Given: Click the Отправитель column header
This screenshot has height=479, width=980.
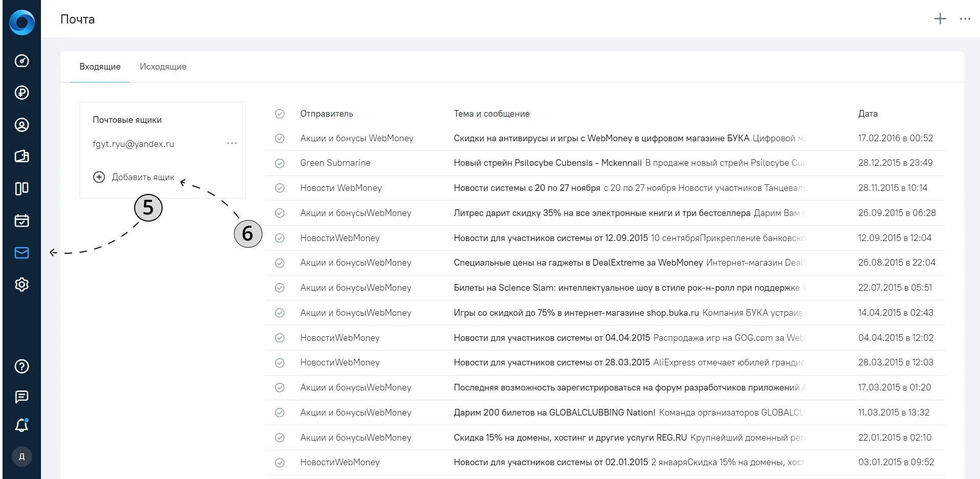Looking at the screenshot, I should click(x=327, y=114).
